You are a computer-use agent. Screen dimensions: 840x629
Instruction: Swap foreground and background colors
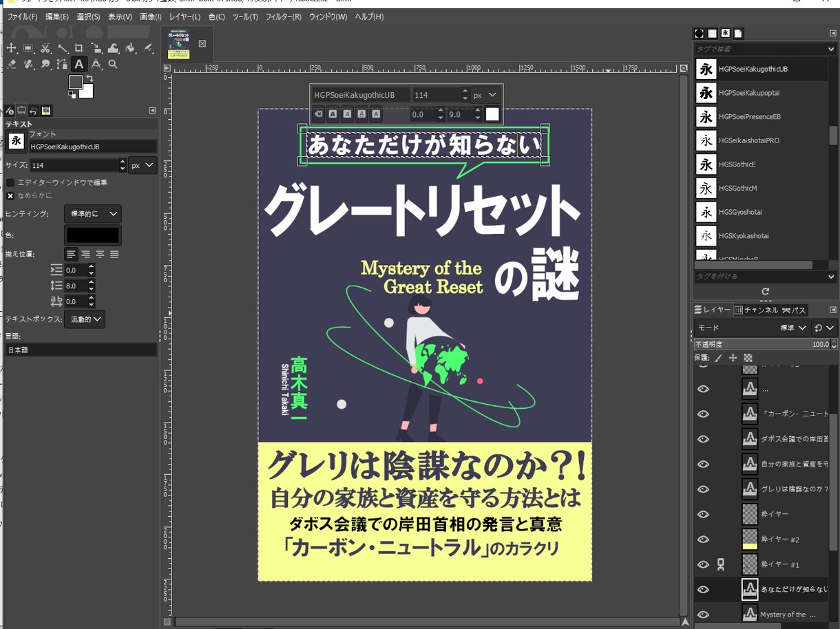(90, 78)
